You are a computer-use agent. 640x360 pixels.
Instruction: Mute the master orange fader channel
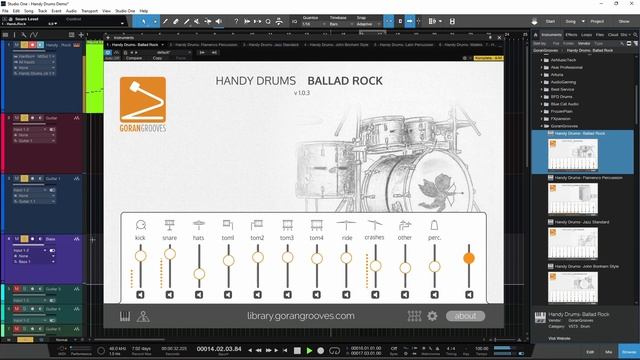[469, 295]
